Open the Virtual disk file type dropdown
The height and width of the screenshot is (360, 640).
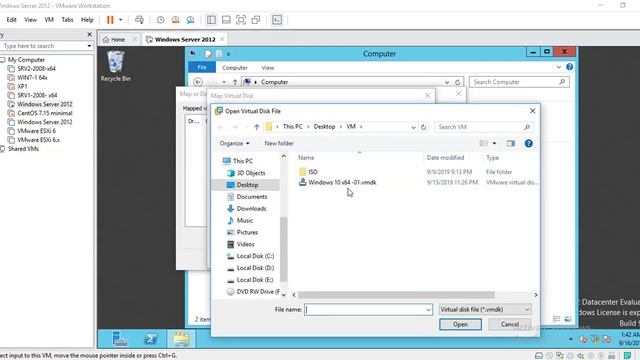click(x=485, y=310)
